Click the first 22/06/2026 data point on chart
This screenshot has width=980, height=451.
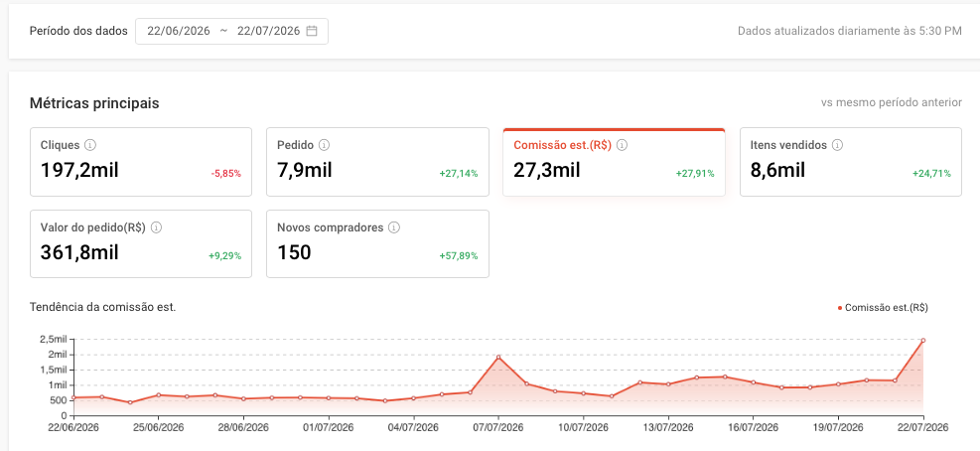coord(73,397)
